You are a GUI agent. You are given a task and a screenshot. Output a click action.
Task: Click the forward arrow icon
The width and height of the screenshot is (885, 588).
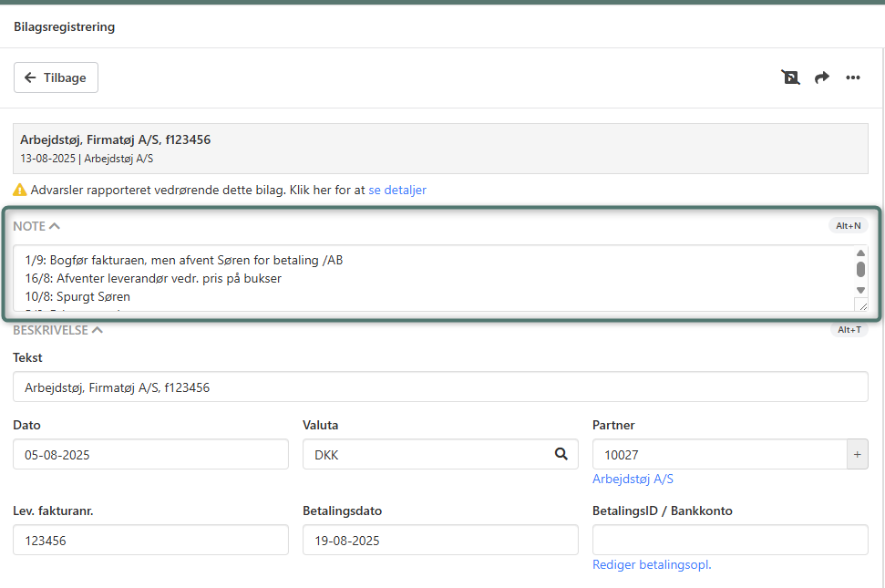click(x=821, y=77)
